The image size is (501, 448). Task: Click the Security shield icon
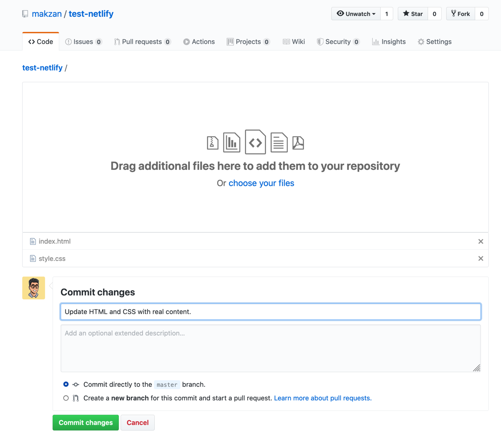320,42
